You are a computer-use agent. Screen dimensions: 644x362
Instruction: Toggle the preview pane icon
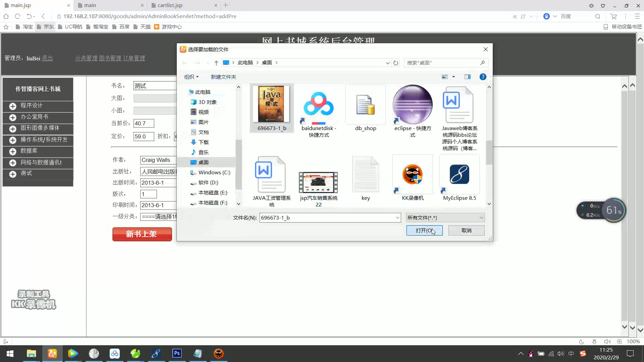(x=467, y=77)
